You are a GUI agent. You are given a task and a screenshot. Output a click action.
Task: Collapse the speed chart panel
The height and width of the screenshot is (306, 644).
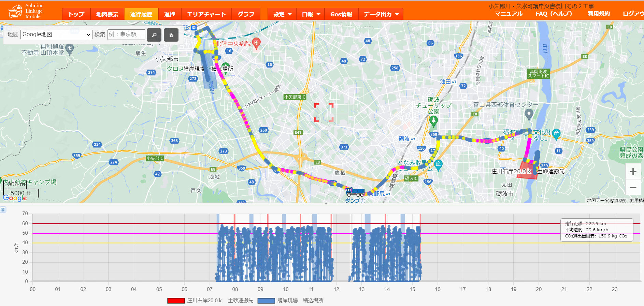[x=3, y=209]
